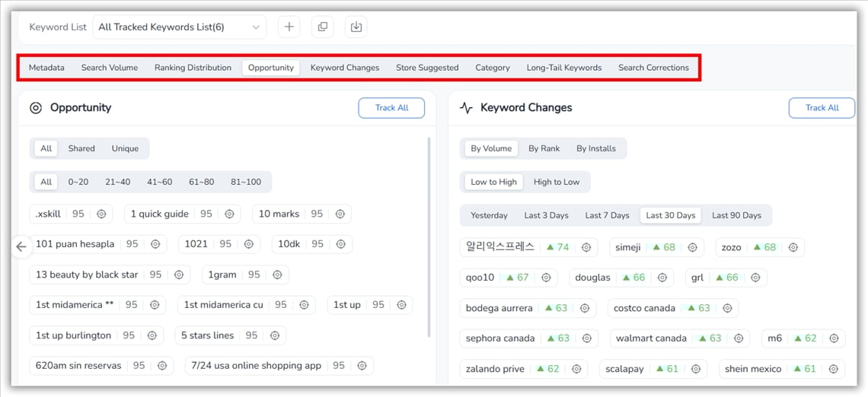Click the zalando prive keyword text

tap(495, 369)
